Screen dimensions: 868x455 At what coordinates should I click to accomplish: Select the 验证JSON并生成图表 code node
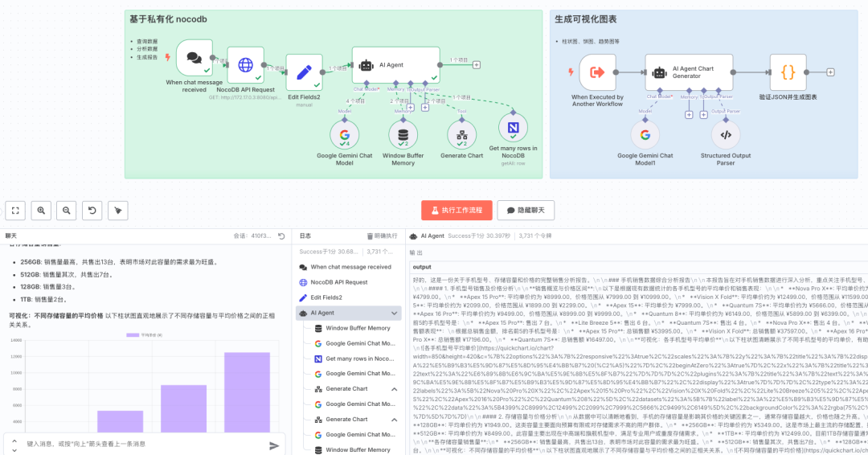pos(788,72)
